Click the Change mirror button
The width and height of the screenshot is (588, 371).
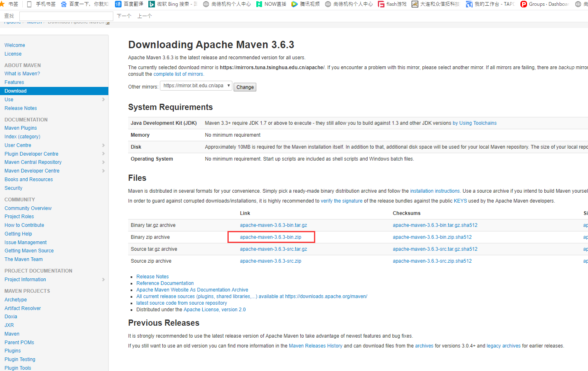pos(245,87)
